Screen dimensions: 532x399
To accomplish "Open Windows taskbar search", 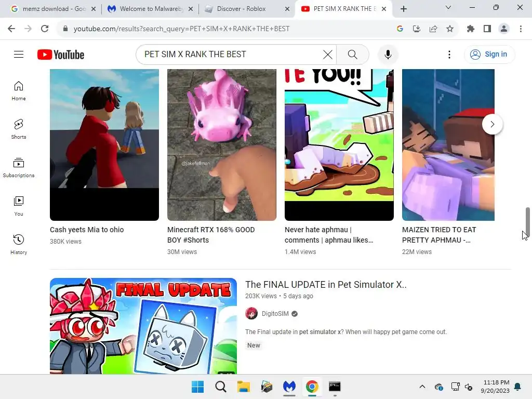I will click(x=220, y=387).
